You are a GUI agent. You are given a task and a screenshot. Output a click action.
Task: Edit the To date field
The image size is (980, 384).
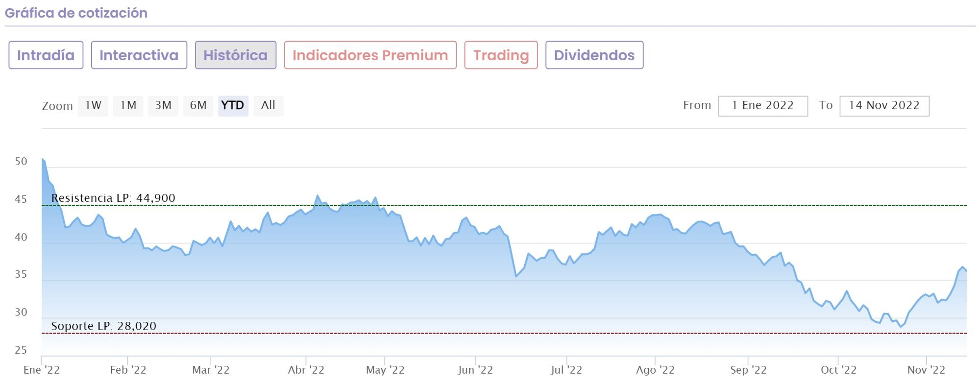(x=884, y=106)
